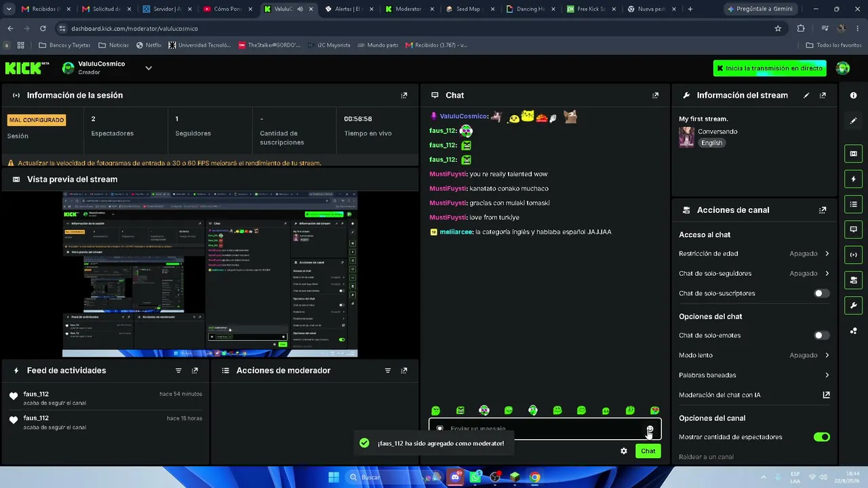Click the pencil edit icon in the right sidebar
868x488 pixels.
853,121
